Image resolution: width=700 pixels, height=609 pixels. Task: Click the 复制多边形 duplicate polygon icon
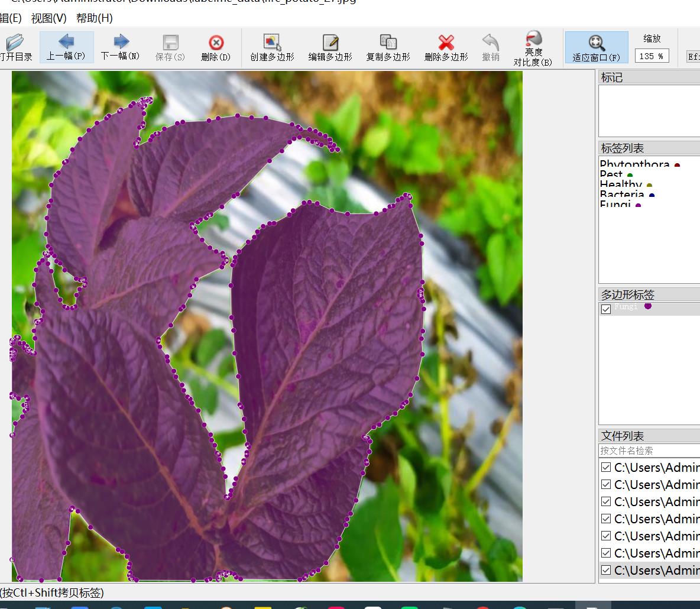(388, 47)
